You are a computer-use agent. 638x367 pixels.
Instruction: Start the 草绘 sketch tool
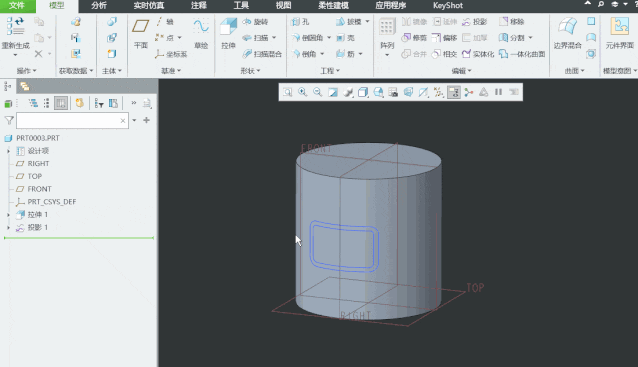point(201,33)
